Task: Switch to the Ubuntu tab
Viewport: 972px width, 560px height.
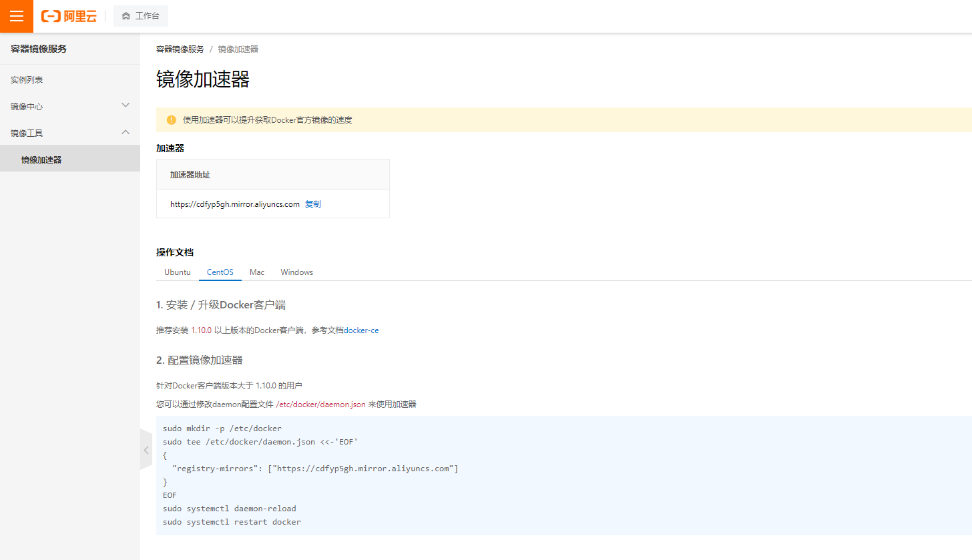Action: (x=178, y=272)
